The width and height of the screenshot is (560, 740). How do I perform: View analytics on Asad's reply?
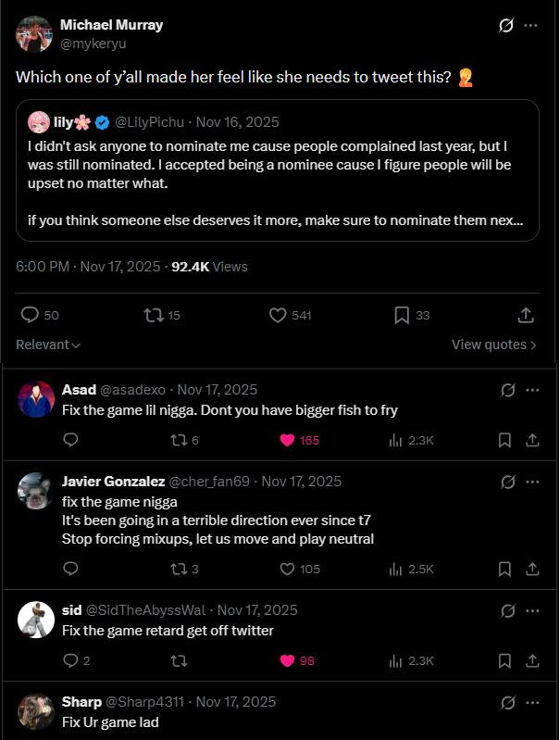click(x=398, y=440)
